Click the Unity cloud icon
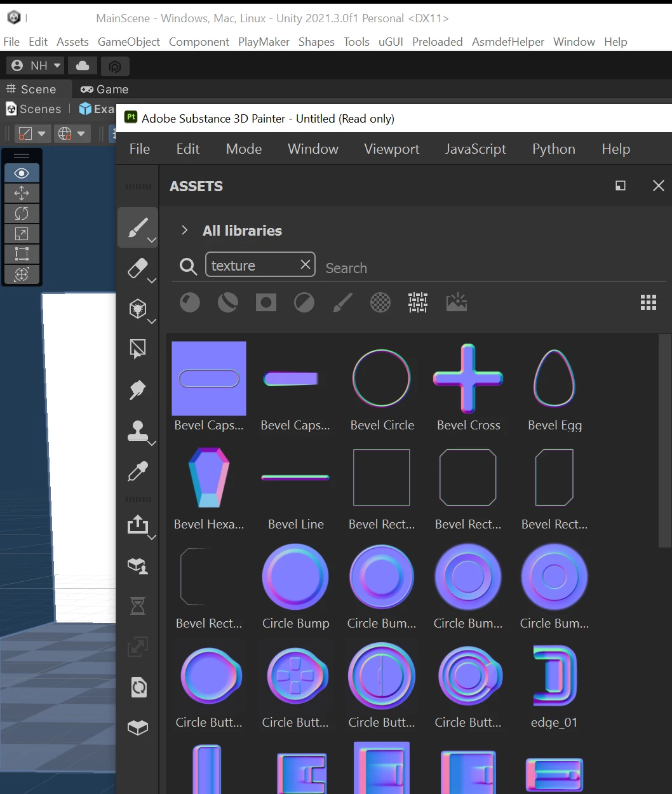The height and width of the screenshot is (794, 672). pos(83,65)
